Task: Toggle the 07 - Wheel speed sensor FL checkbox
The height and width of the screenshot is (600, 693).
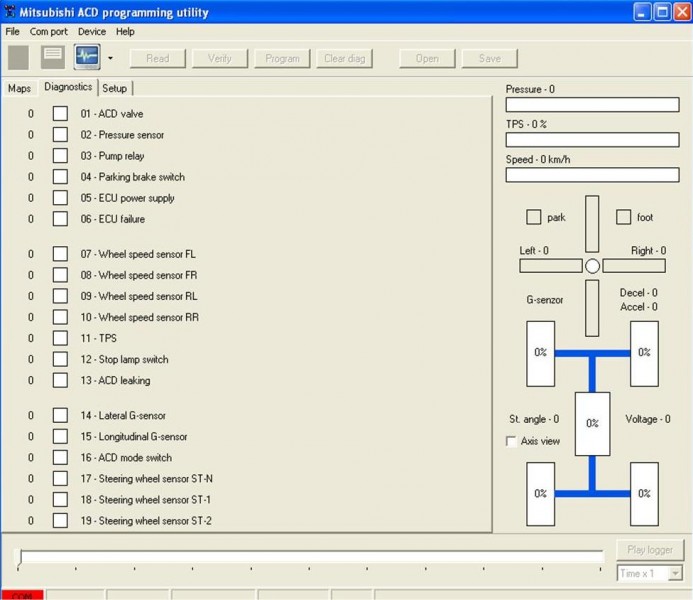Action: pos(60,254)
